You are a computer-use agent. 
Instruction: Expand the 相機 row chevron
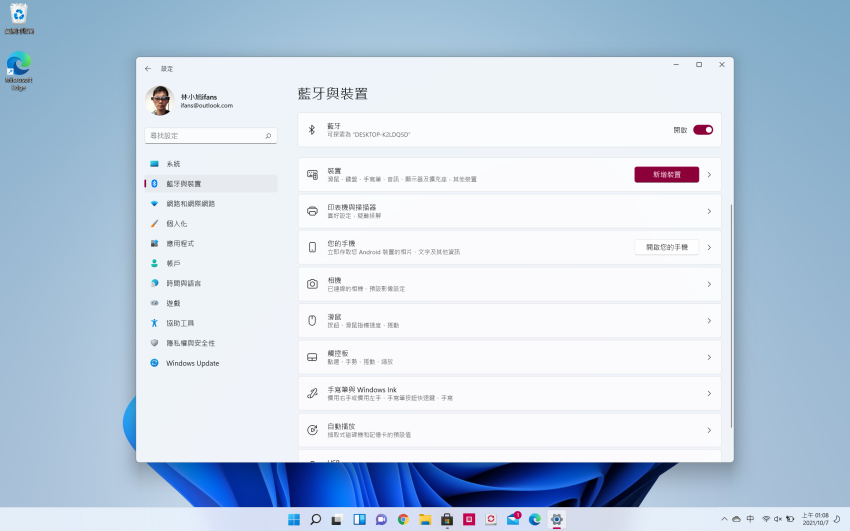tap(709, 284)
